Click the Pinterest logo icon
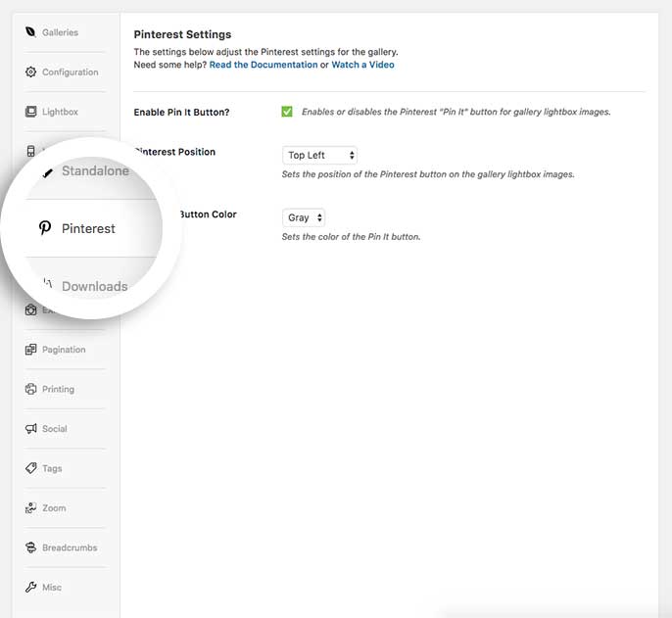The height and width of the screenshot is (618, 672). click(x=45, y=228)
